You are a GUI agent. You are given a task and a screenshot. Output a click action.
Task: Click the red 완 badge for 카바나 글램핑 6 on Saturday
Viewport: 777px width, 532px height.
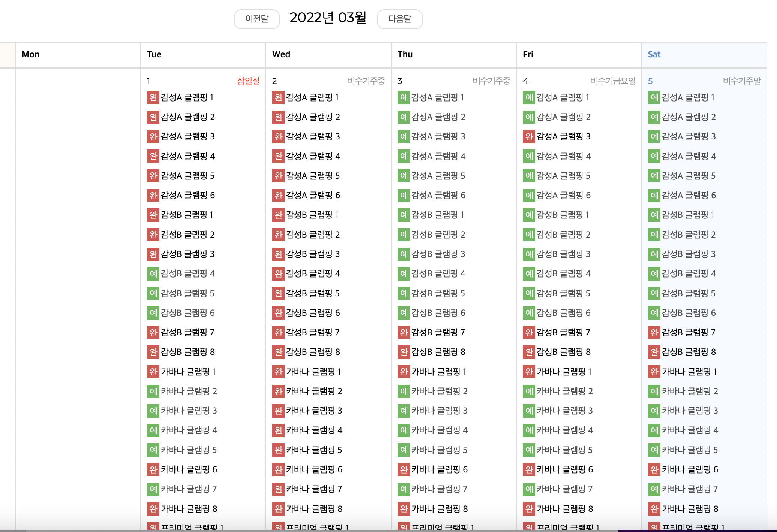coord(654,470)
